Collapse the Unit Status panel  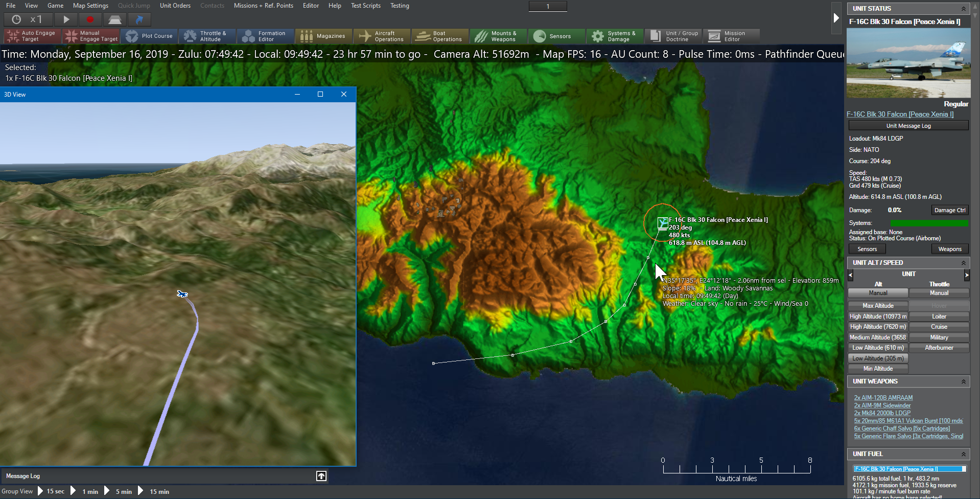pos(963,9)
